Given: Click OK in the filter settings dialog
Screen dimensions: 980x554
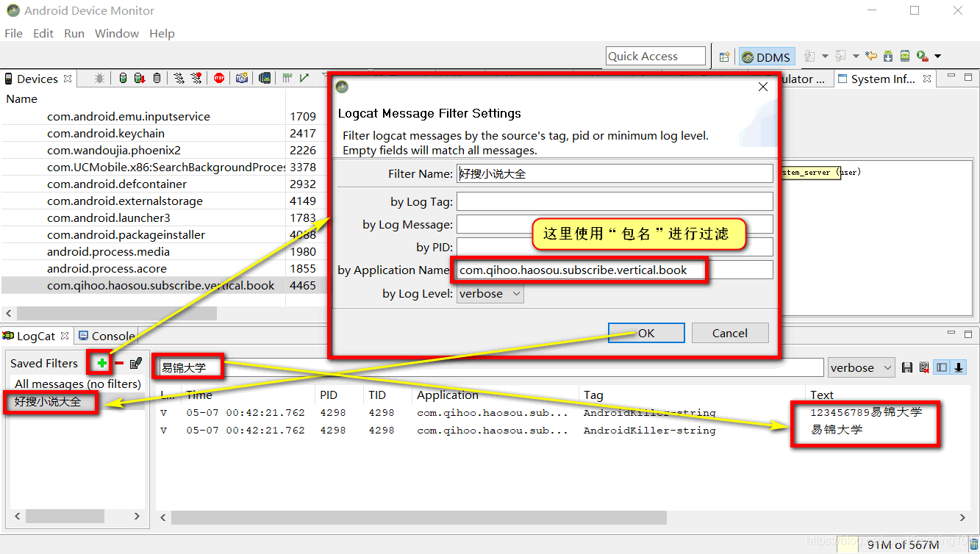Looking at the screenshot, I should click(646, 333).
